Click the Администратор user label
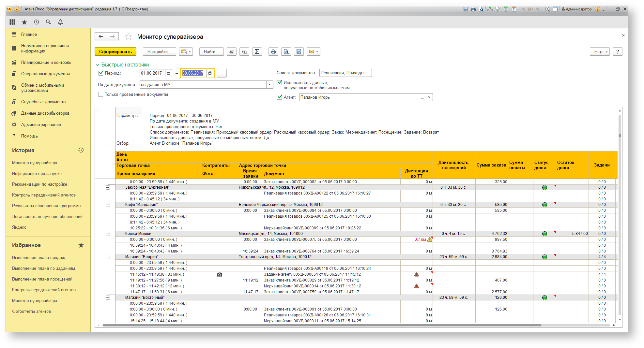 click(576, 9)
